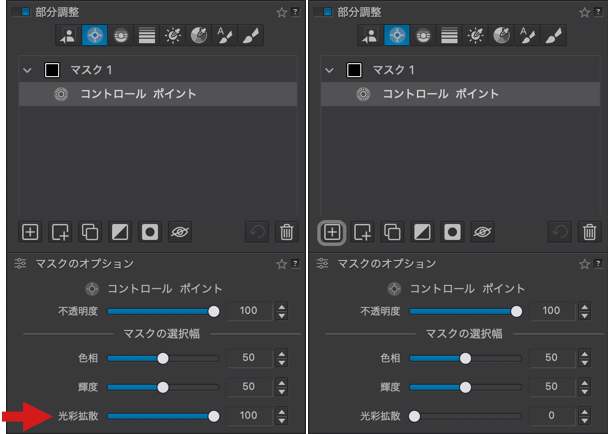608x434 pixels.
Task: Select Control Line tool in left panel
Action: [121, 36]
